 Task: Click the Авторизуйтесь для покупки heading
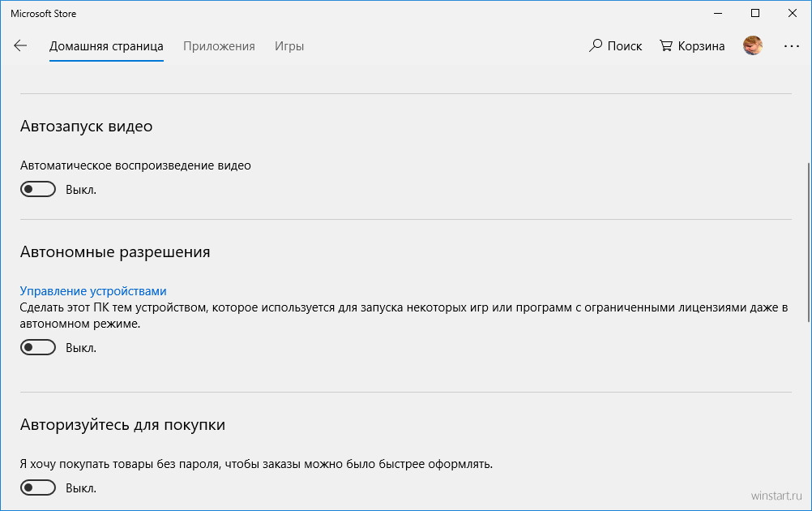122,424
